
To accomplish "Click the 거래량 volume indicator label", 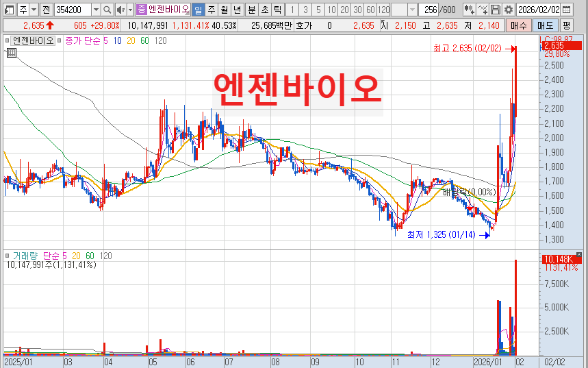I will pos(25,256).
